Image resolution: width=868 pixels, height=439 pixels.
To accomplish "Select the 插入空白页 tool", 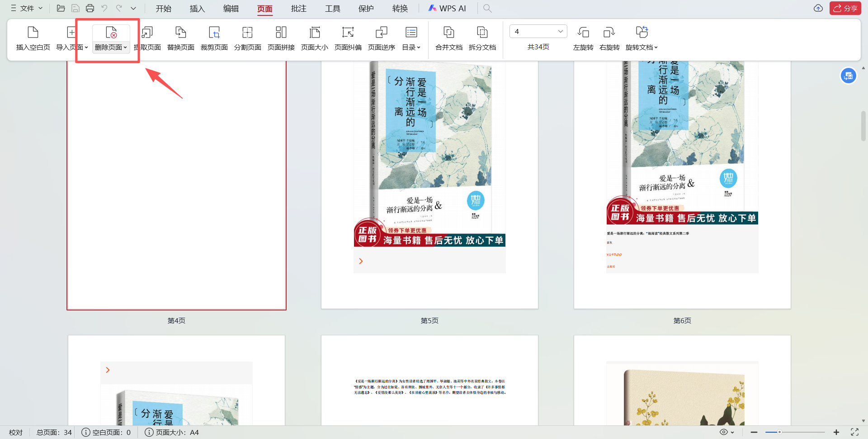I will [32, 38].
